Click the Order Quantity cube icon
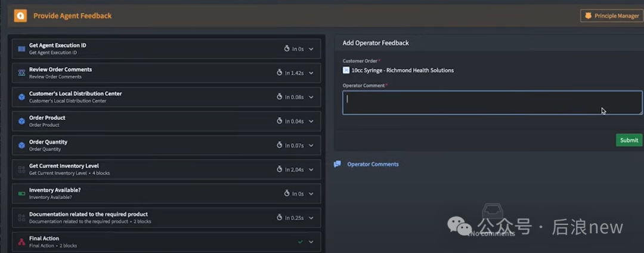This screenshot has width=644, height=253. tap(21, 145)
